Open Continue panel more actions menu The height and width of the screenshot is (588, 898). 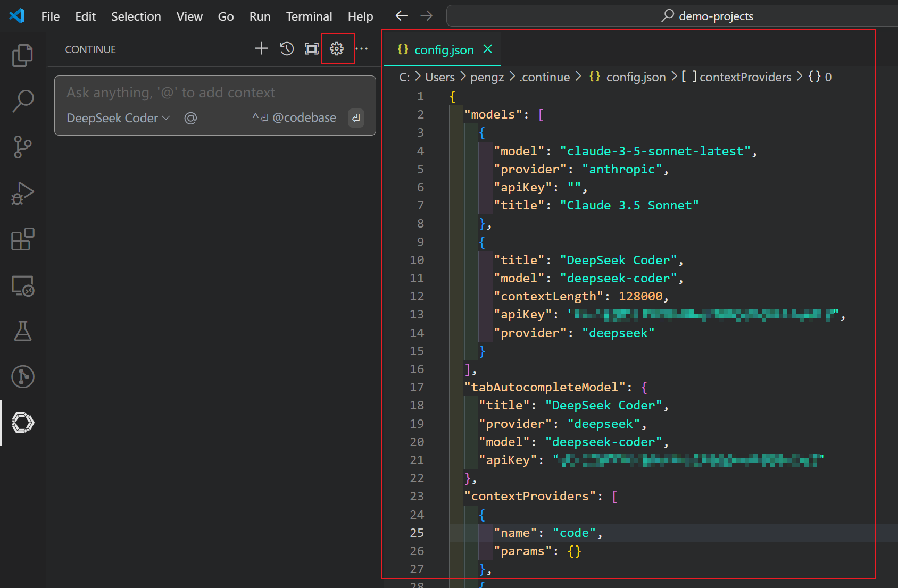[362, 49]
